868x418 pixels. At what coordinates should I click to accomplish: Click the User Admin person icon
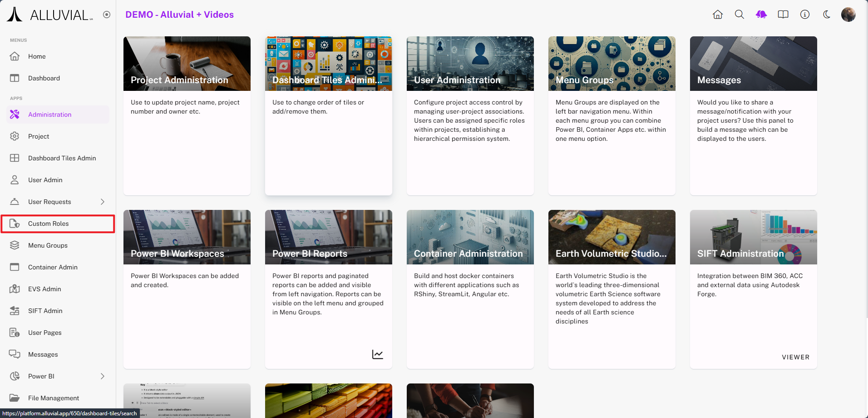tap(15, 180)
